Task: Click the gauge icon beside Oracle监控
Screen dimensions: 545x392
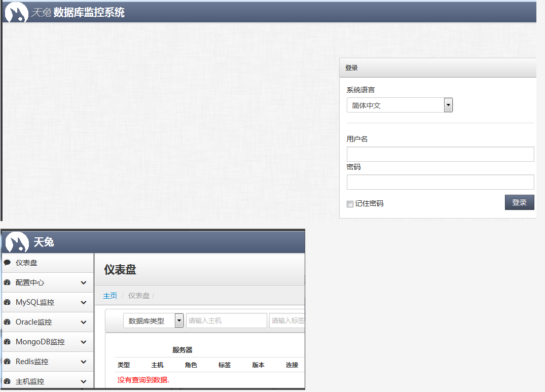Action: coord(7,322)
